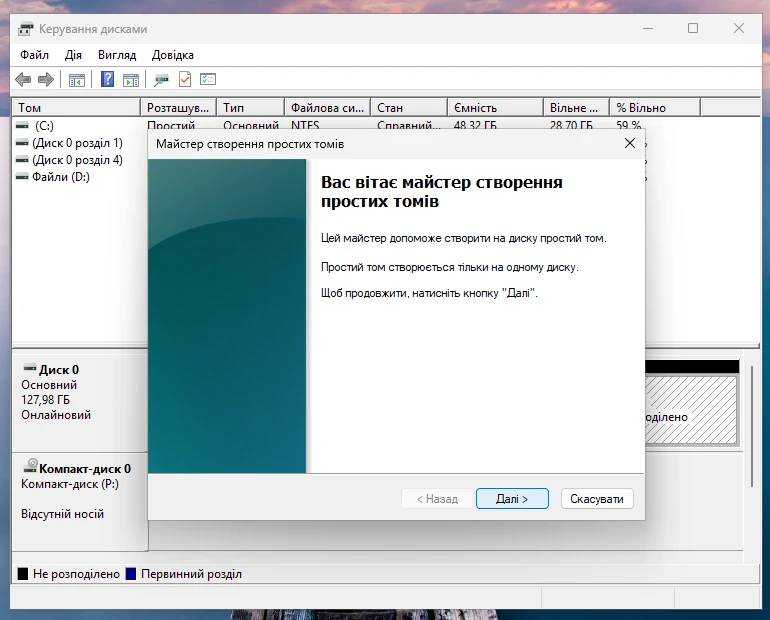Click the wizard title bar text
770x620 pixels.
(x=250, y=144)
